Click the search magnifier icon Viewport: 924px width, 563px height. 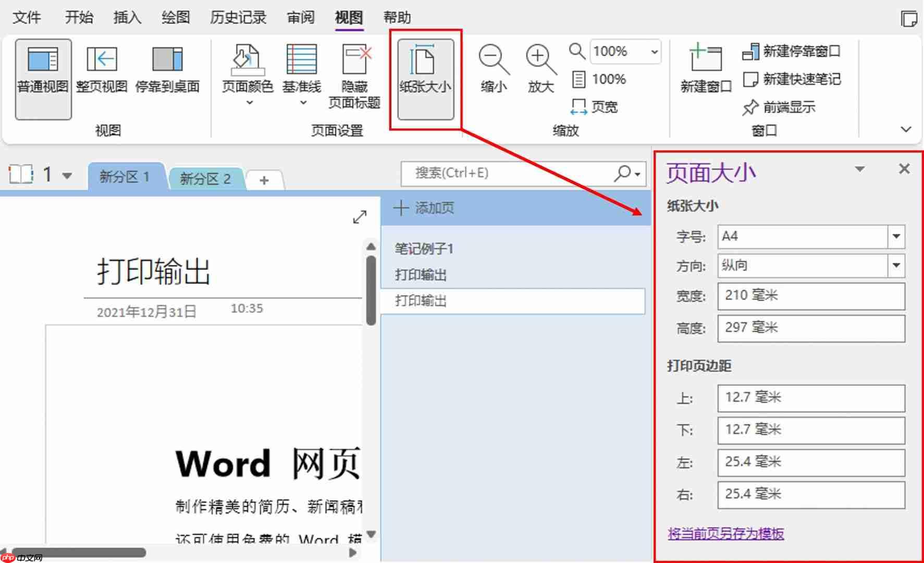tap(622, 173)
